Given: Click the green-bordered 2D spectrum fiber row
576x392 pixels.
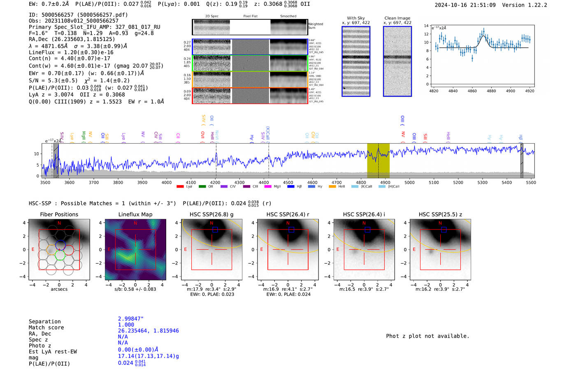Looking at the screenshot, I should tap(250, 63).
